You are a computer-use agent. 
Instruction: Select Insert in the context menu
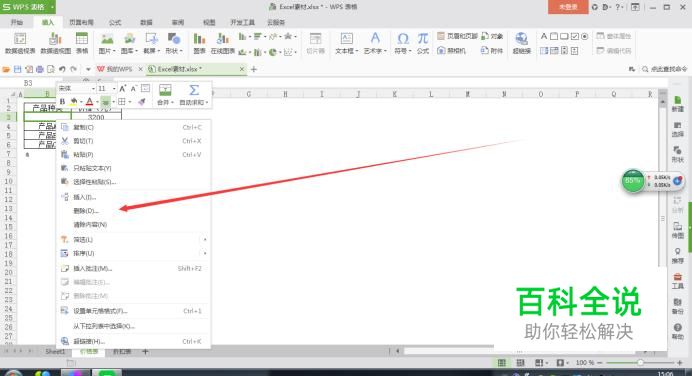point(133,197)
